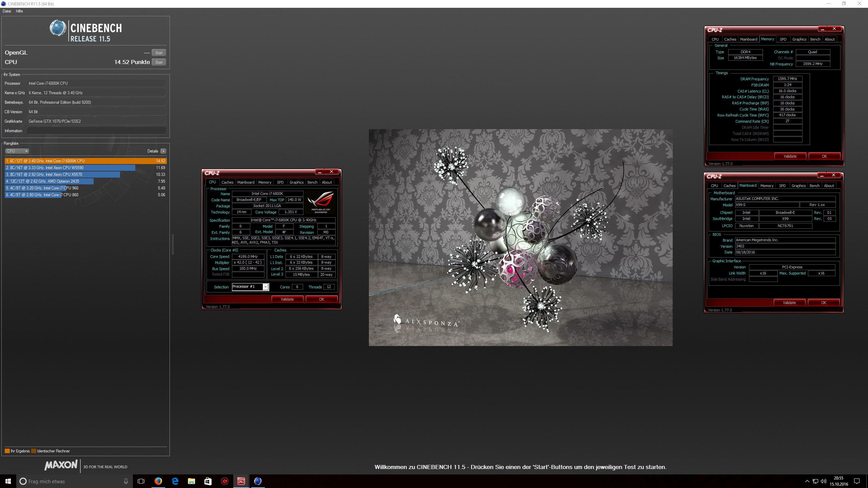Click Validate in center CPU-Z window
This screenshot has height=488, width=868.
click(x=287, y=299)
